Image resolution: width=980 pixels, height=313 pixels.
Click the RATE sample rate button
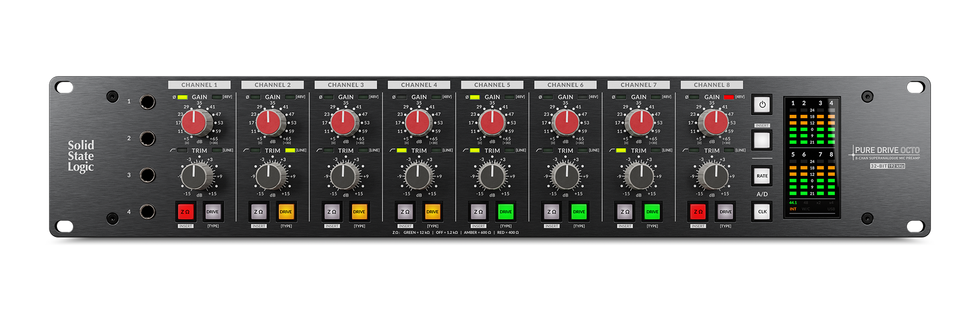pos(762,176)
